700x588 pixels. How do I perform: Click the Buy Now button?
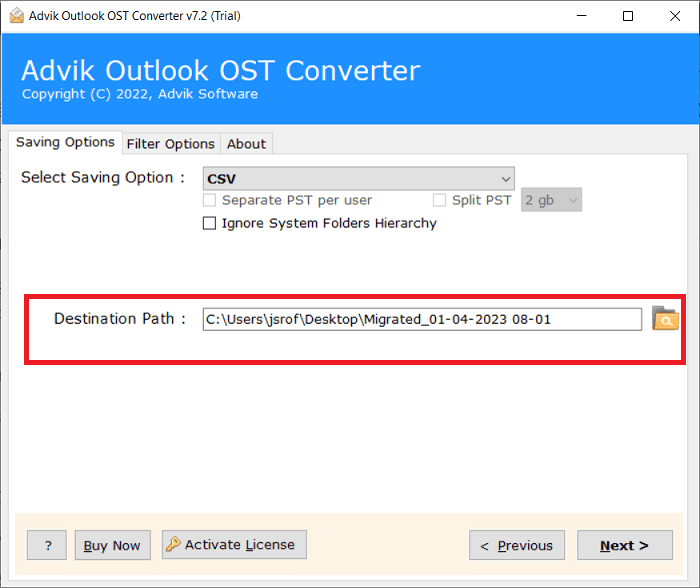pos(112,545)
